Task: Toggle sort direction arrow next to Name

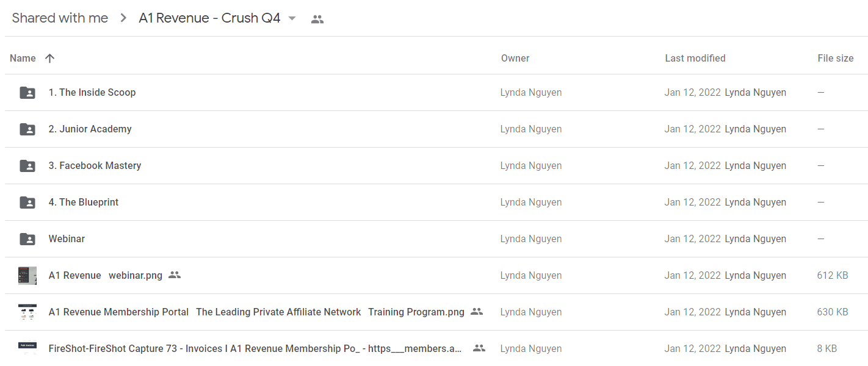Action: click(50, 59)
